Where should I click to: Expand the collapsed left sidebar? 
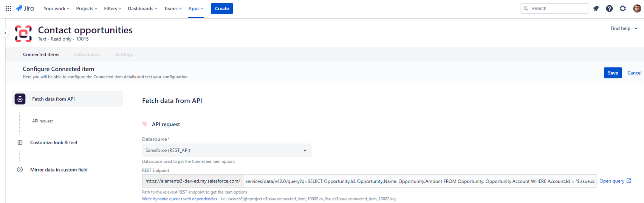click(5, 33)
